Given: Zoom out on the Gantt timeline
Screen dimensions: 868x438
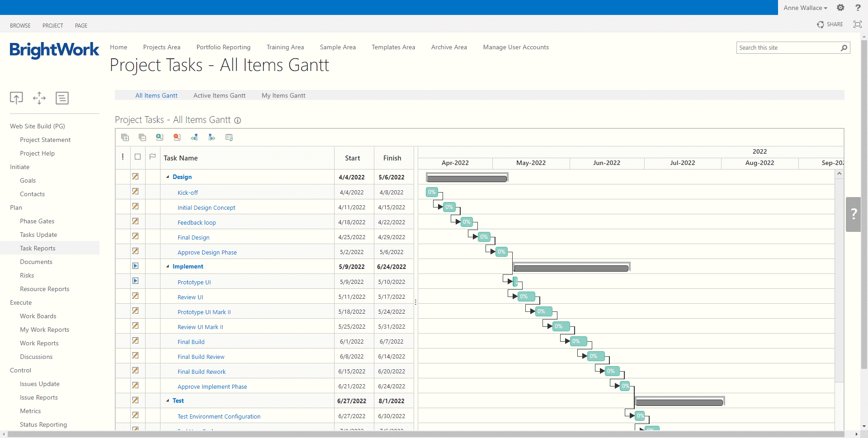Looking at the screenshot, I should tap(177, 137).
